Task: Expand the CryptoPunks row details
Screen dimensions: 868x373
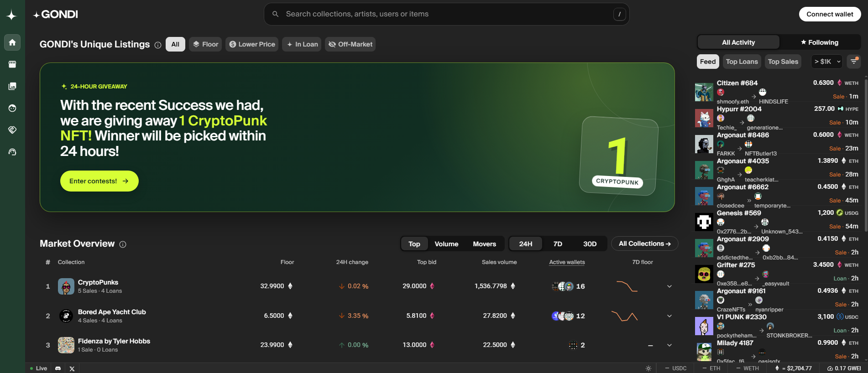Action: pos(669,286)
